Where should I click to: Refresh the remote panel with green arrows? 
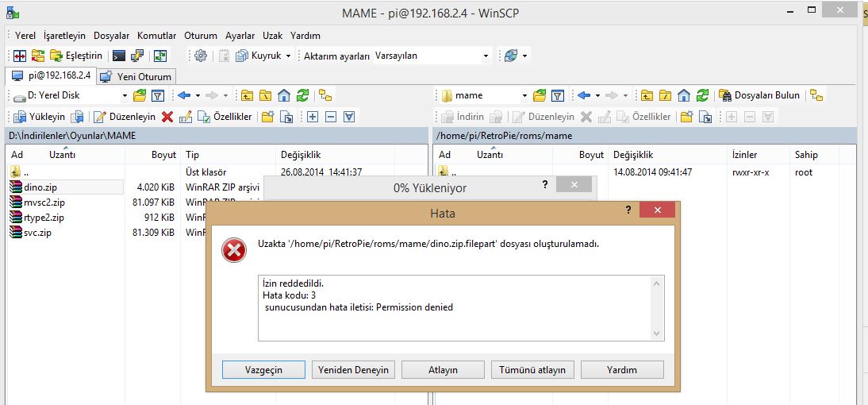click(702, 96)
